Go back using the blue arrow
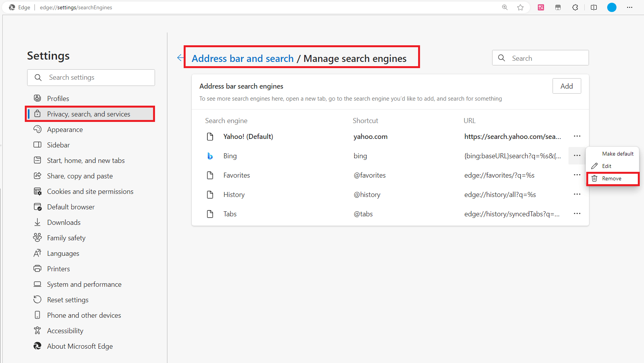 (x=181, y=58)
